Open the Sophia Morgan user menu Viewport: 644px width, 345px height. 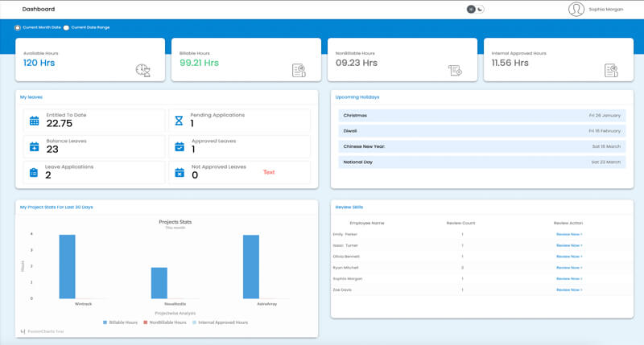tap(606, 10)
